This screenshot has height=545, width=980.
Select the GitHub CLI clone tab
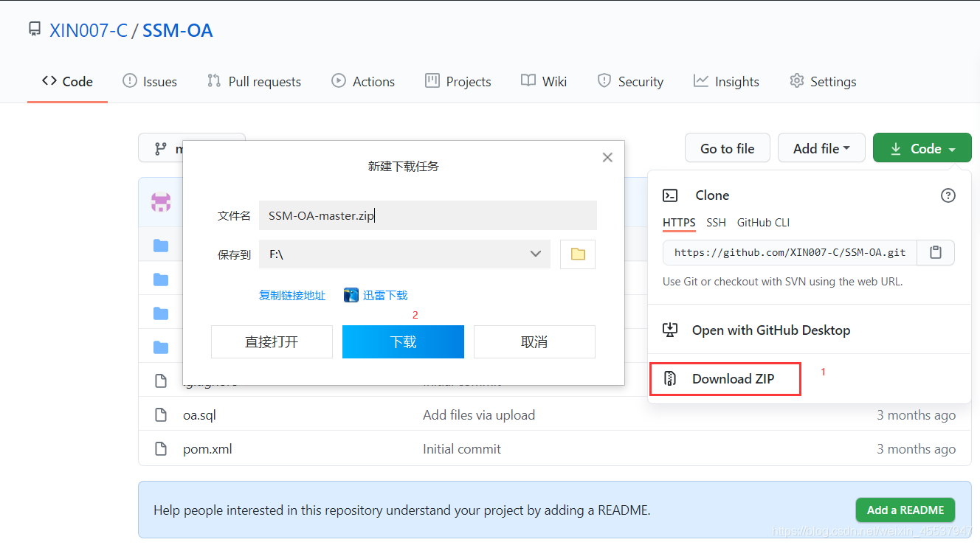click(764, 222)
